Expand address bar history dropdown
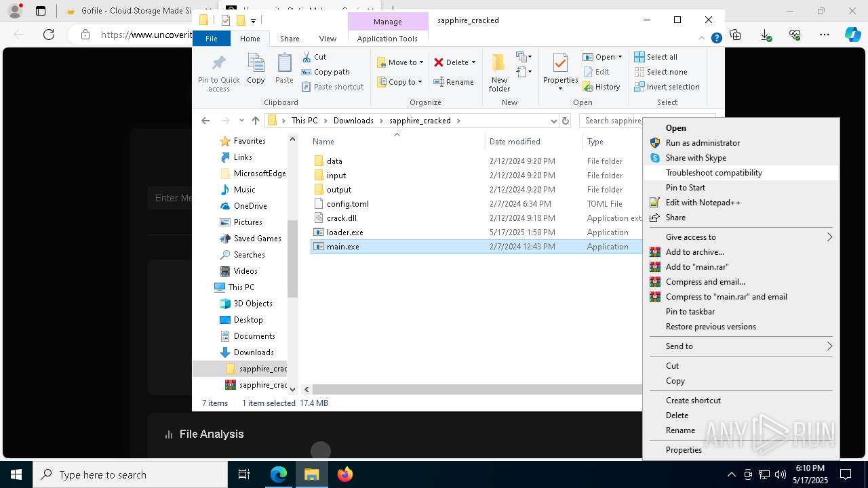The height and width of the screenshot is (488, 868). (x=554, y=121)
